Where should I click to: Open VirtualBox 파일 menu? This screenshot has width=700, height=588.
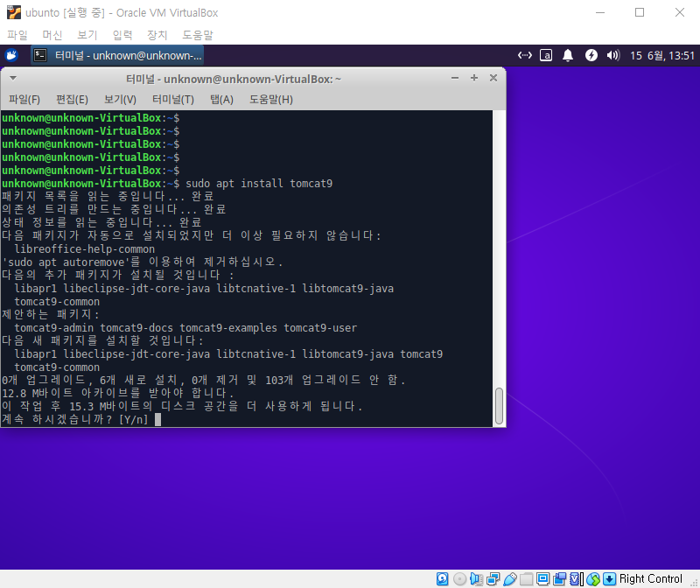17,35
